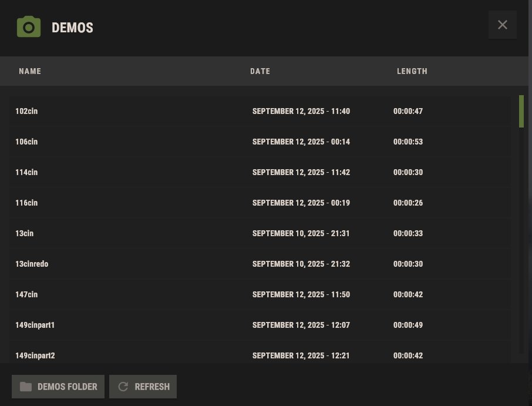
Task: Click date September 10, 2025 - 21:31
Action: pos(301,233)
